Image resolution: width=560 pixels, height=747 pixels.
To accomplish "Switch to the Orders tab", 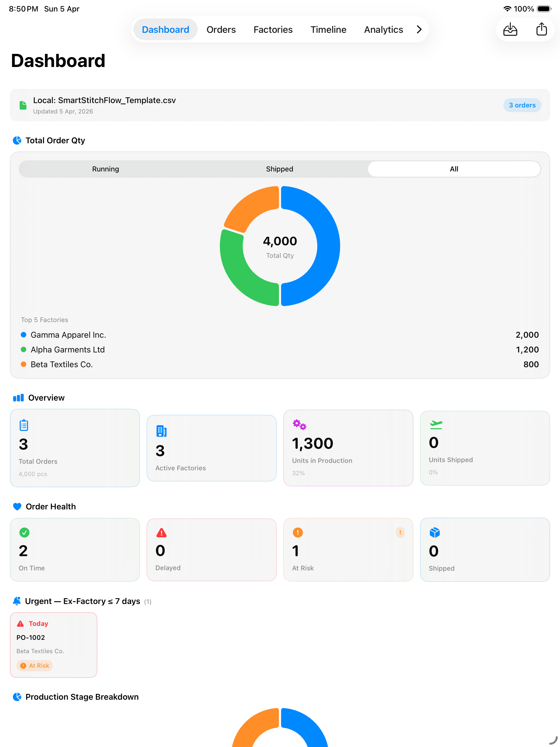I will point(221,29).
